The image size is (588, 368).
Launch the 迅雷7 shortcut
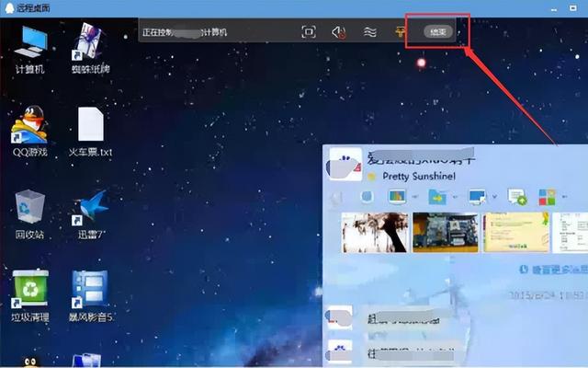91,214
